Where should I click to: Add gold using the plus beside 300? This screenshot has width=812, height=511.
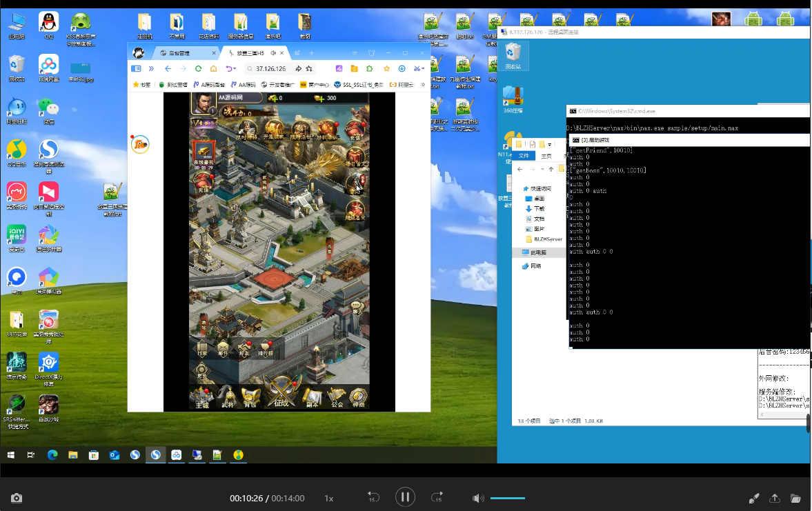[x=319, y=99]
